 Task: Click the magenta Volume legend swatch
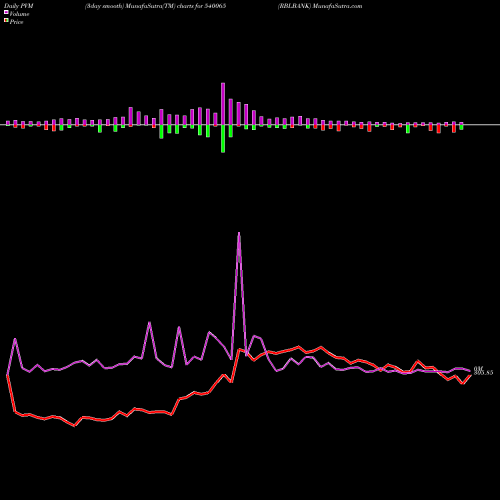[6, 12]
